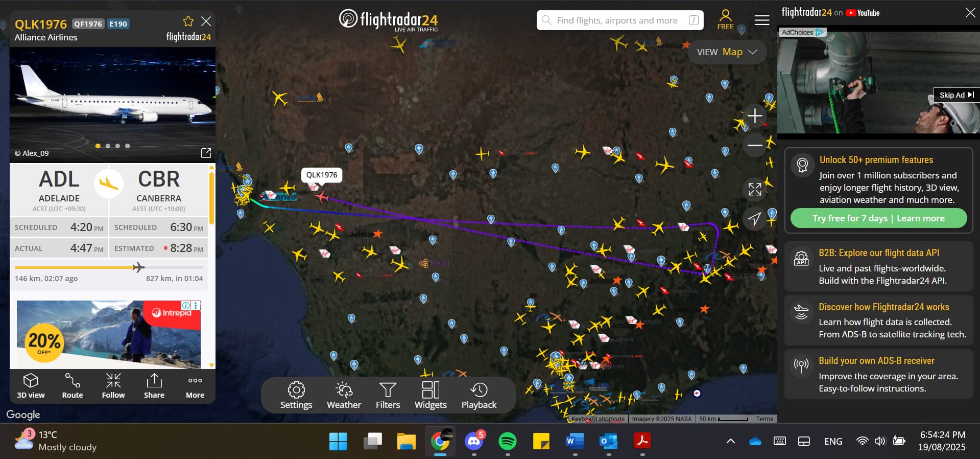Open File Explorer from the taskbar

click(407, 441)
